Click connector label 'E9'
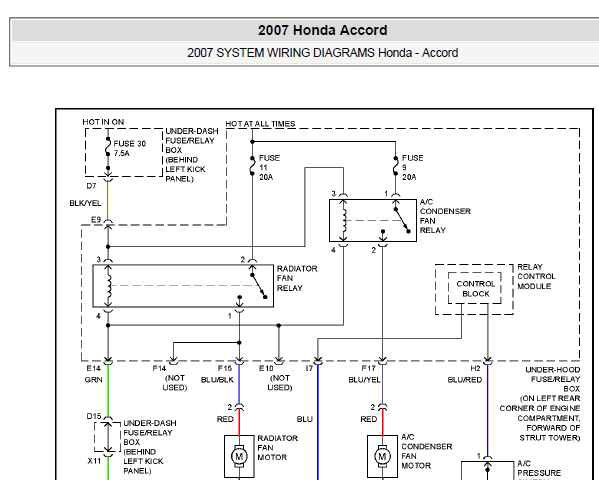This screenshot has width=599, height=480. (96, 220)
